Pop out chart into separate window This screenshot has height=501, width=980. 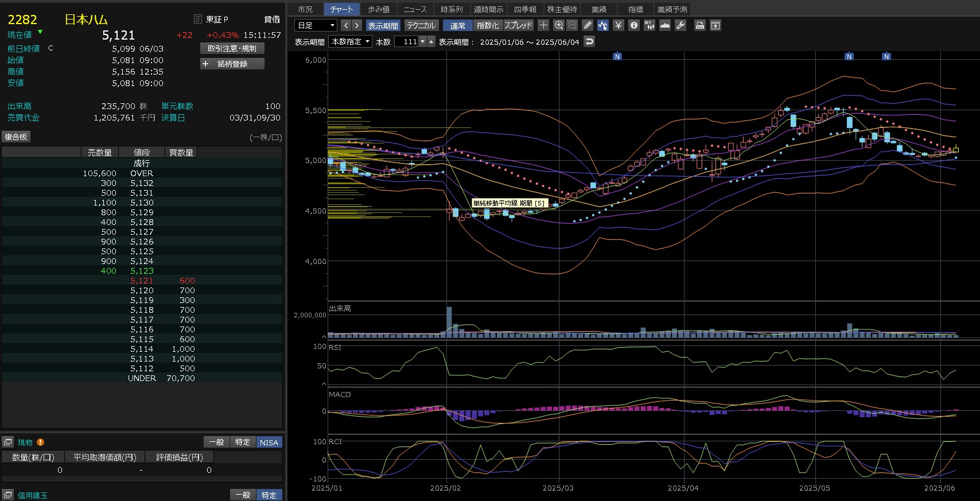coord(715,25)
